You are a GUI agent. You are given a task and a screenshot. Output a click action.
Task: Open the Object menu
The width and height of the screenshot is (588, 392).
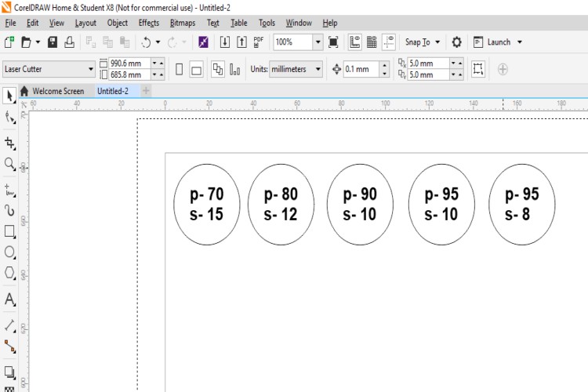pos(118,23)
